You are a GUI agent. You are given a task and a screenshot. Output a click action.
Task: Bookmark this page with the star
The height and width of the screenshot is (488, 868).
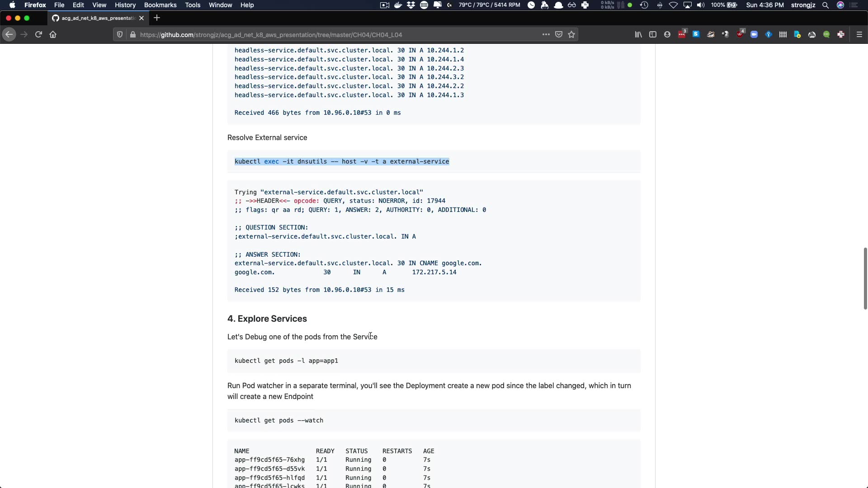point(571,34)
